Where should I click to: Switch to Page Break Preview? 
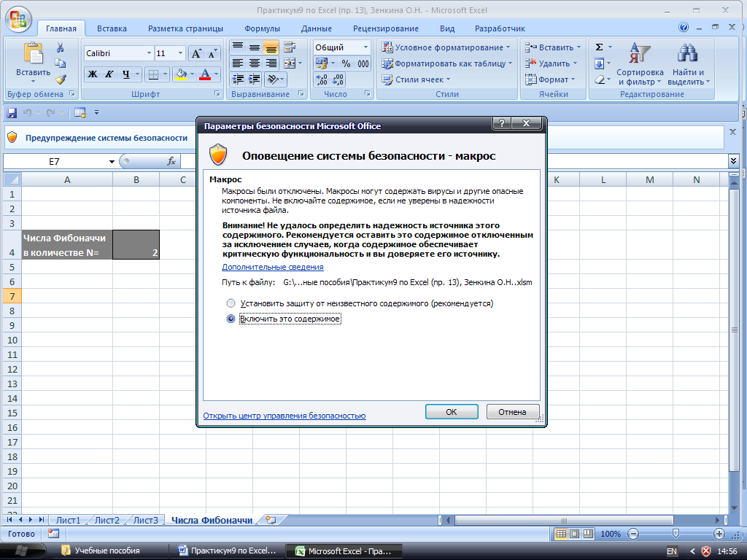(x=589, y=534)
